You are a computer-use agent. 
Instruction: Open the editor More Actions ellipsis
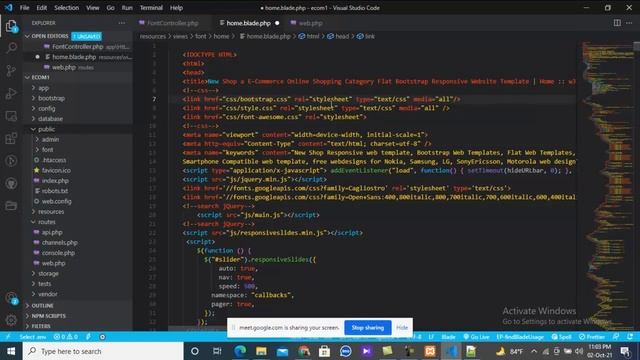pyautogui.click(x=629, y=23)
